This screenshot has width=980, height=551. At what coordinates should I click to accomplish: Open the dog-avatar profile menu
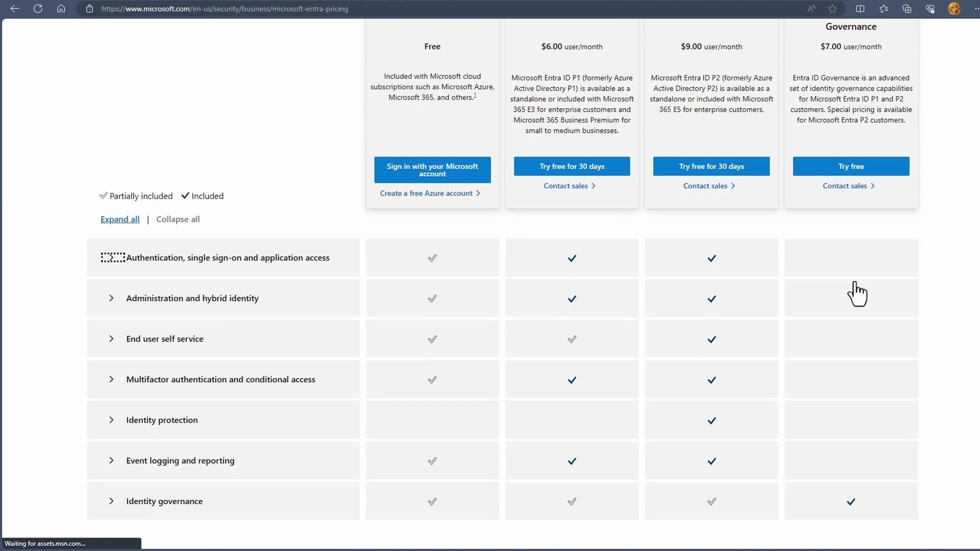pos(954,9)
